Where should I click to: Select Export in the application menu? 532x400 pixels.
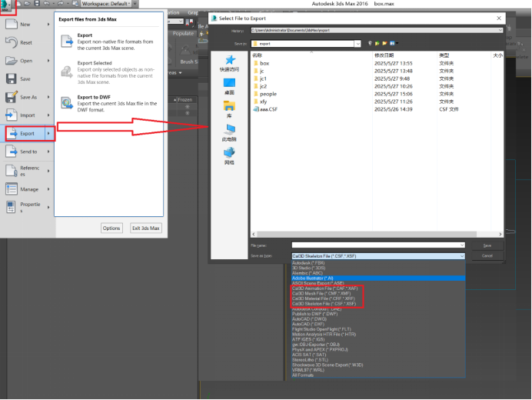pos(25,133)
